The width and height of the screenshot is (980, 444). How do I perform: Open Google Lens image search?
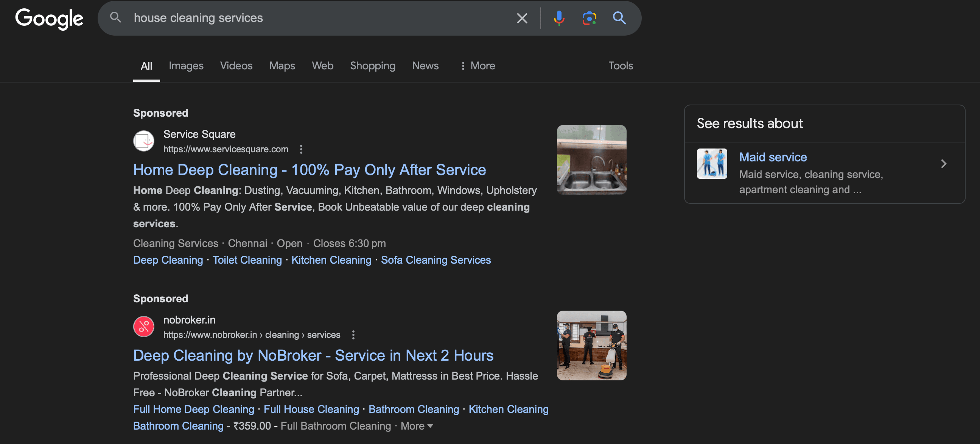tap(589, 18)
